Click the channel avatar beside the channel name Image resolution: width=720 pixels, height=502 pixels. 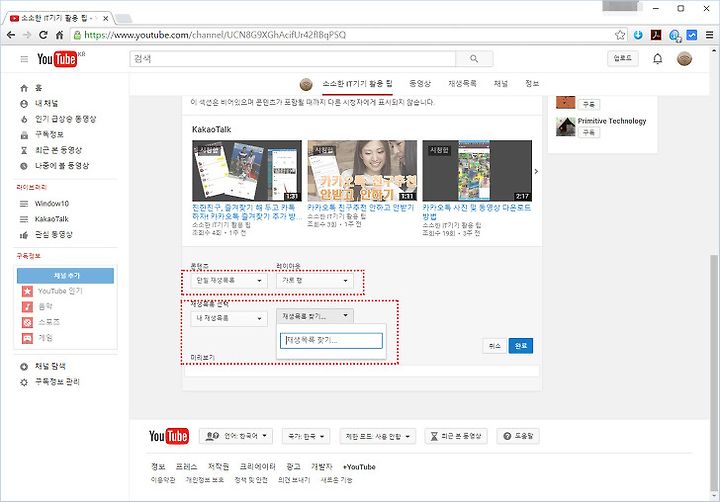(306, 84)
